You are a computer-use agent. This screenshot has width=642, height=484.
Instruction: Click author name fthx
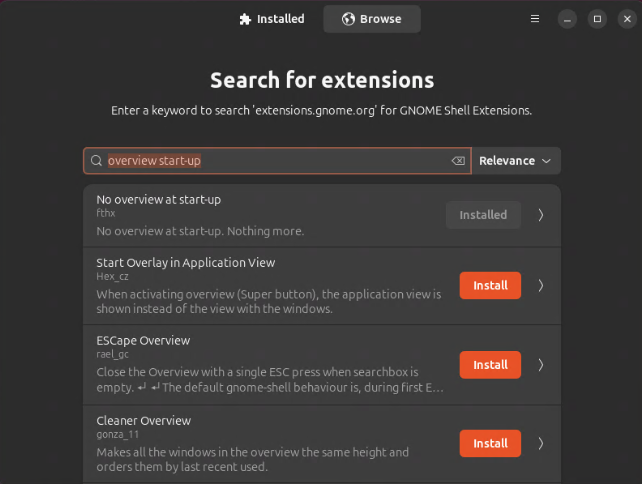pos(106,213)
